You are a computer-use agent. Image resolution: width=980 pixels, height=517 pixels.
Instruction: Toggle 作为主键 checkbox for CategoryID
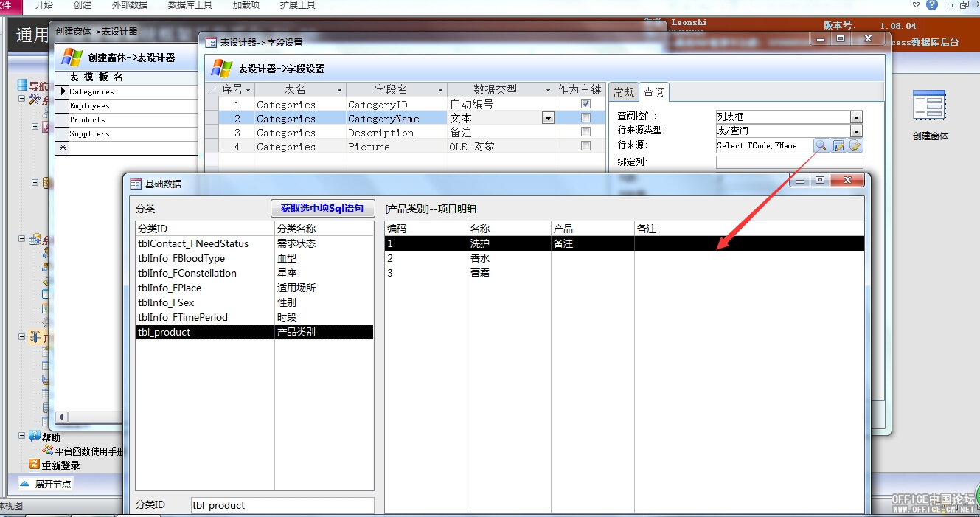[585, 104]
